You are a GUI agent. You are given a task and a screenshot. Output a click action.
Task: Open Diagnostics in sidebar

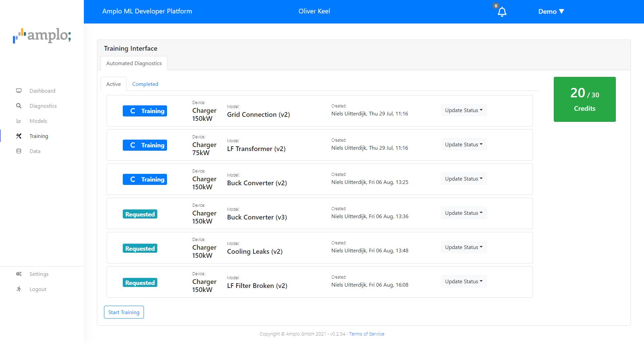[43, 106]
